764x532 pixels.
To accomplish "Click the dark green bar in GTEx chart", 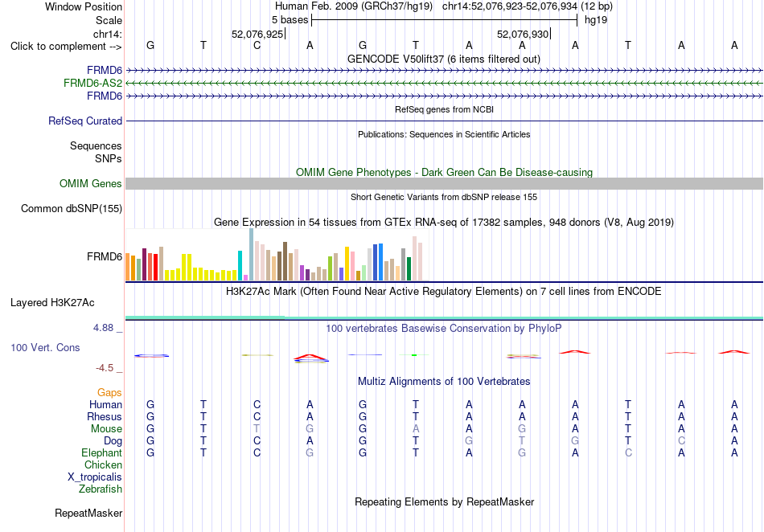I will (x=409, y=268).
